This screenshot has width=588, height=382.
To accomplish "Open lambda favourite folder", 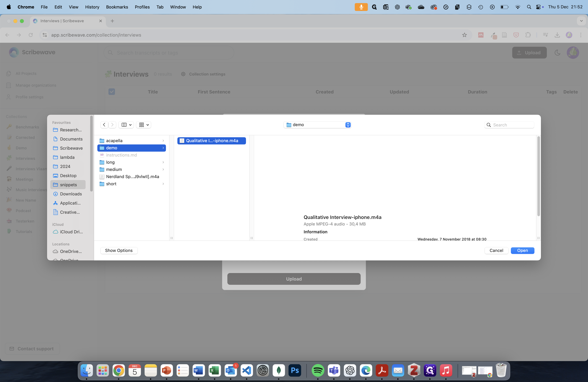I will pos(68,157).
